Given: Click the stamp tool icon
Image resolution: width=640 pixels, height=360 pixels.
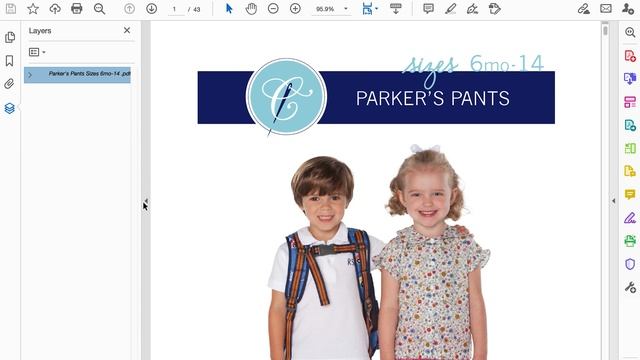Looking at the screenshot, I should 494,9.
